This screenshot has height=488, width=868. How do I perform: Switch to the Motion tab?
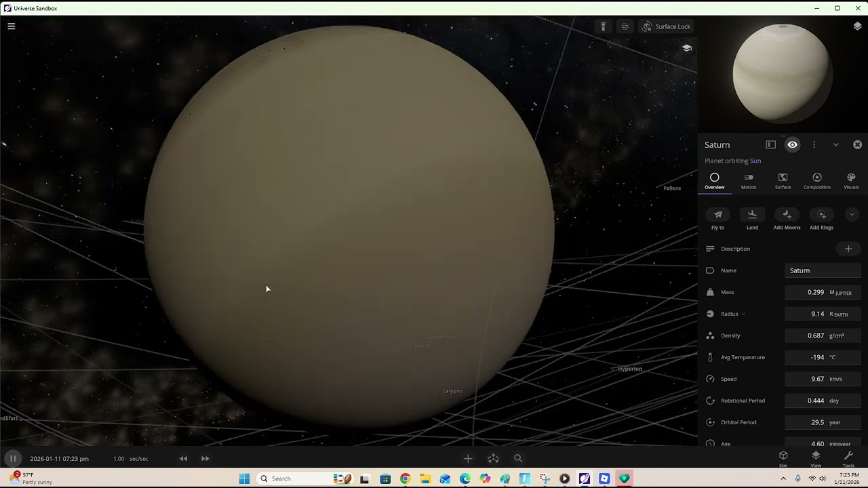pyautogui.click(x=749, y=181)
